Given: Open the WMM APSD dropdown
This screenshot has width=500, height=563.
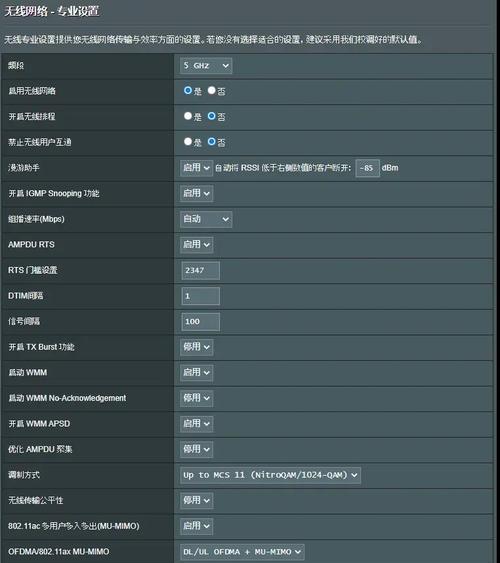Looking at the screenshot, I should tap(196, 424).
